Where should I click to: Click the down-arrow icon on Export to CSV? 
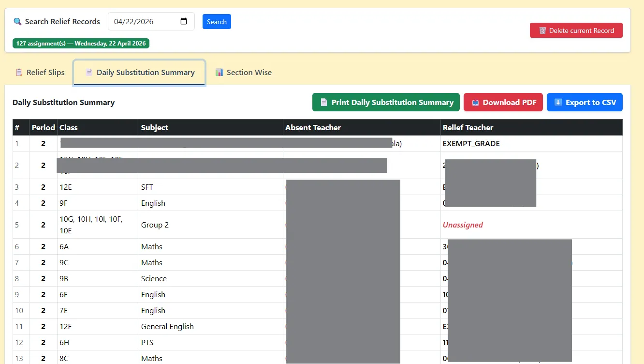click(x=558, y=103)
